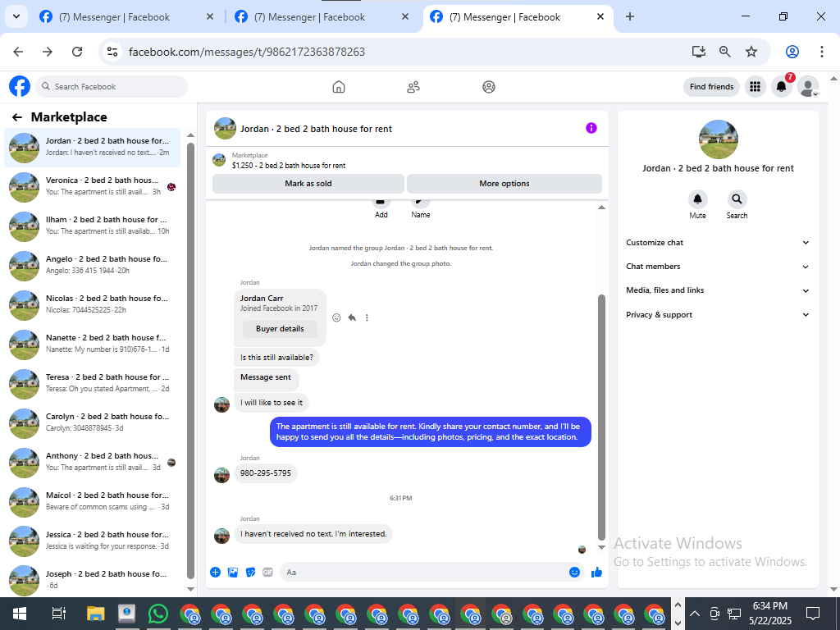840x630 pixels.
Task: Open the notifications bell with badge
Action: click(x=781, y=86)
